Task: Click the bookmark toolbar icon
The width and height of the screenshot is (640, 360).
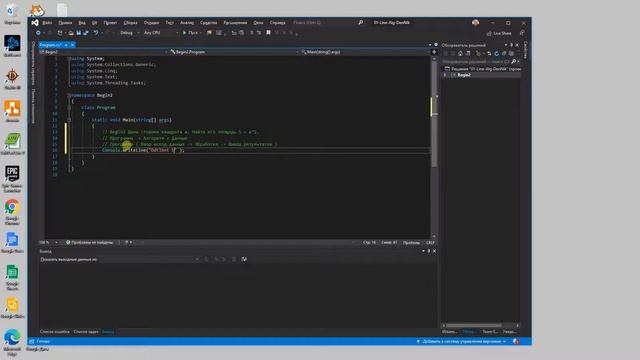Action: point(268,33)
